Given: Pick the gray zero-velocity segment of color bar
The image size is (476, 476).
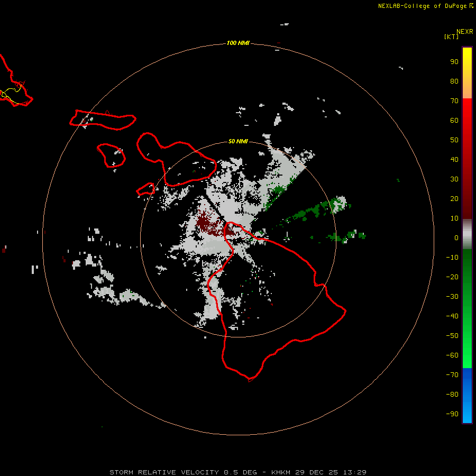Looking at the screenshot, I should (x=467, y=234).
